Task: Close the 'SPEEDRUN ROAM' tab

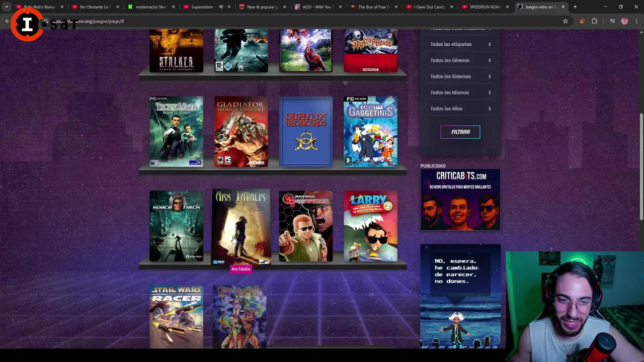Action: 507,7
